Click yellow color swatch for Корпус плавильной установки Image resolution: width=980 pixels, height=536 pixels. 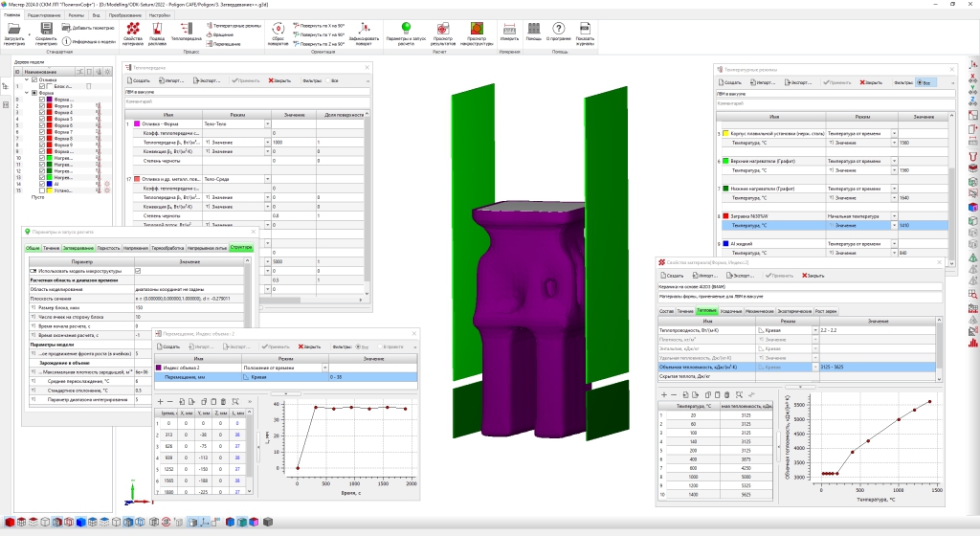(x=725, y=133)
